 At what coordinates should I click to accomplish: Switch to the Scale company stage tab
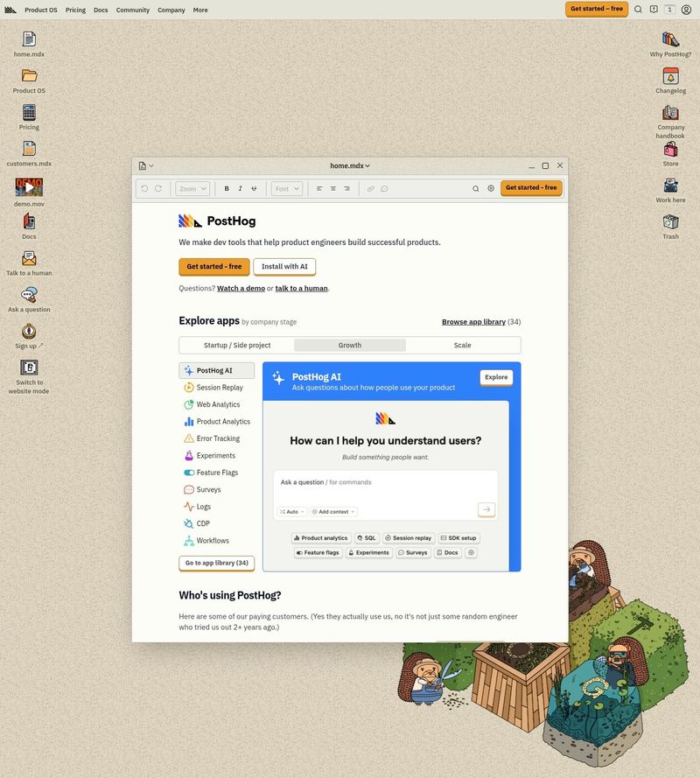[x=465, y=345]
